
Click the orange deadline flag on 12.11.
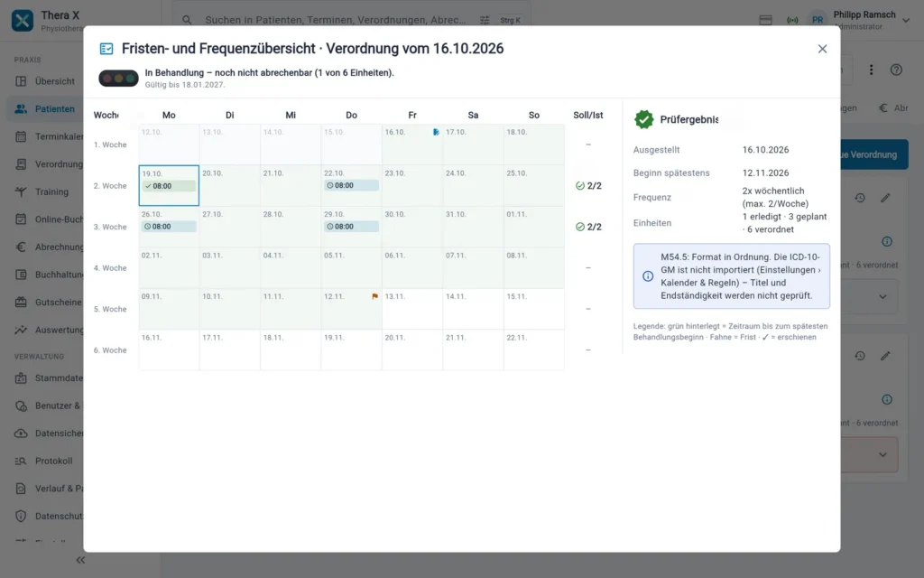(374, 296)
